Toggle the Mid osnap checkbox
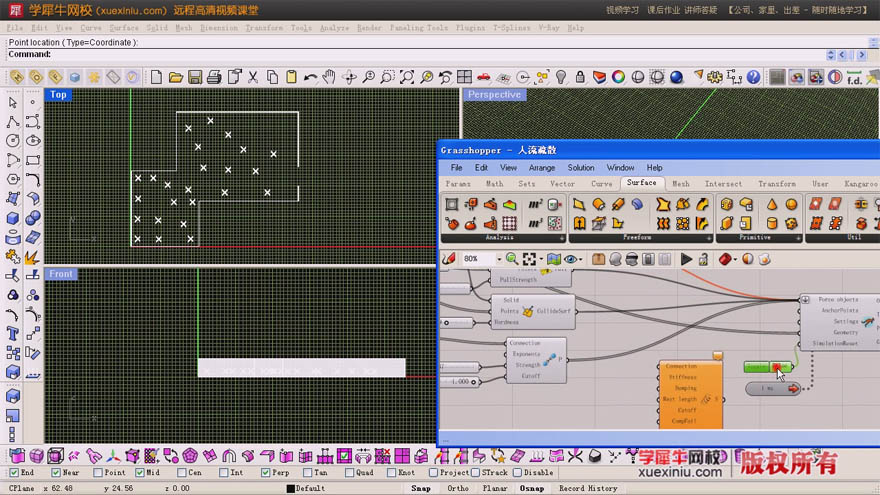880x495 pixels. (x=140, y=473)
